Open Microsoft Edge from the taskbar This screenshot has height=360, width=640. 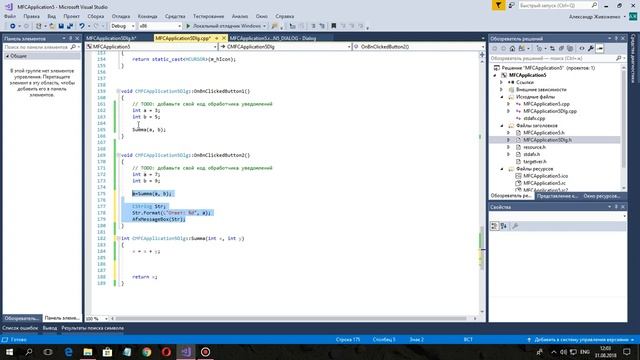click(68, 352)
